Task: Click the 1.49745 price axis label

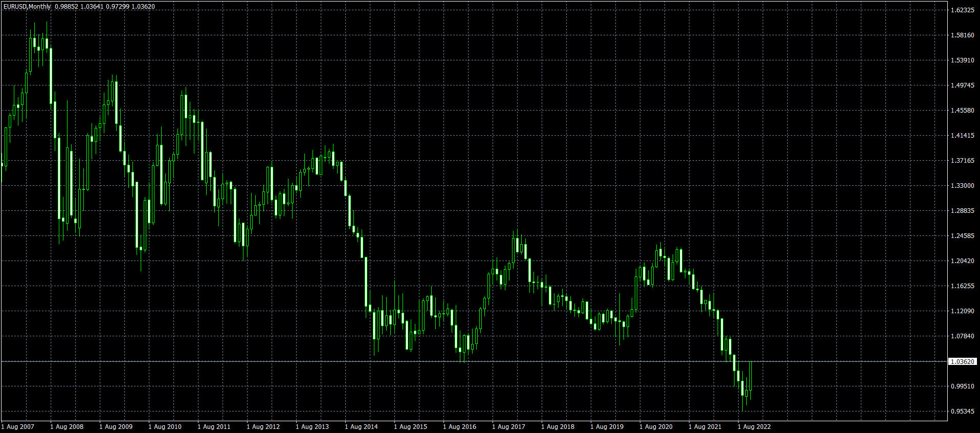Action: (963, 85)
